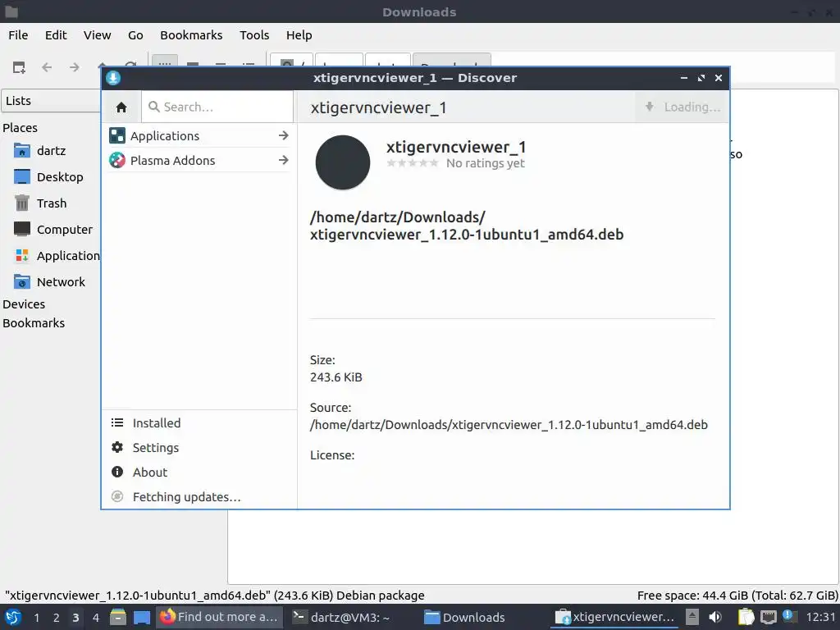The height and width of the screenshot is (630, 840).
Task: Switch to virtual desktop 2
Action: (x=56, y=618)
